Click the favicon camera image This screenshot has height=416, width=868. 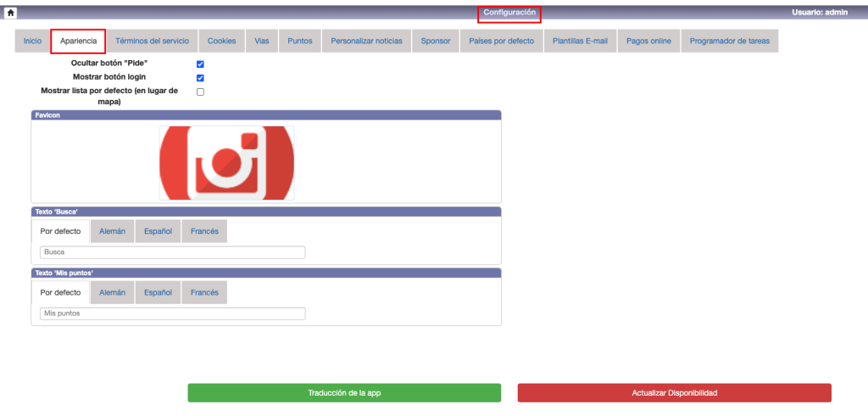pos(226,163)
